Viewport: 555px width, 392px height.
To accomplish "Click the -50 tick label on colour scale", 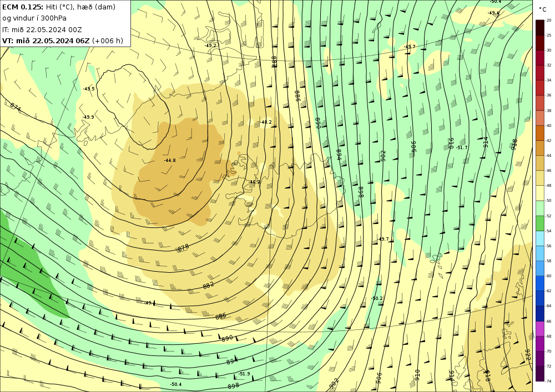I will coord(549,201).
